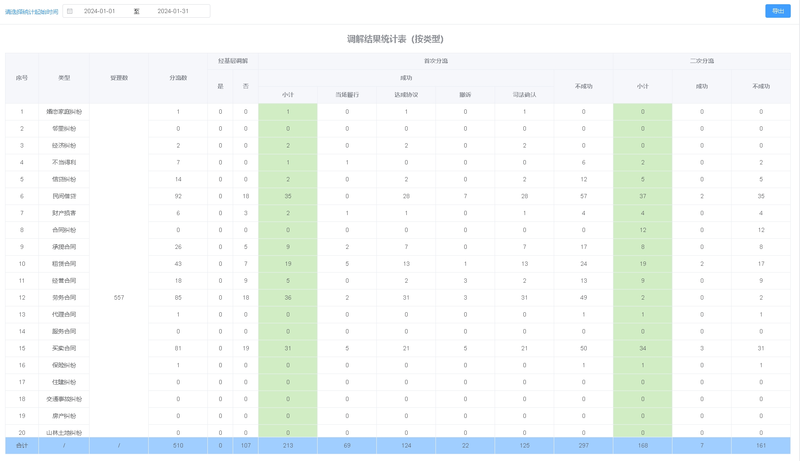This screenshot has height=461, width=800.
Task: Click the 序号 column header
Action: click(22, 78)
